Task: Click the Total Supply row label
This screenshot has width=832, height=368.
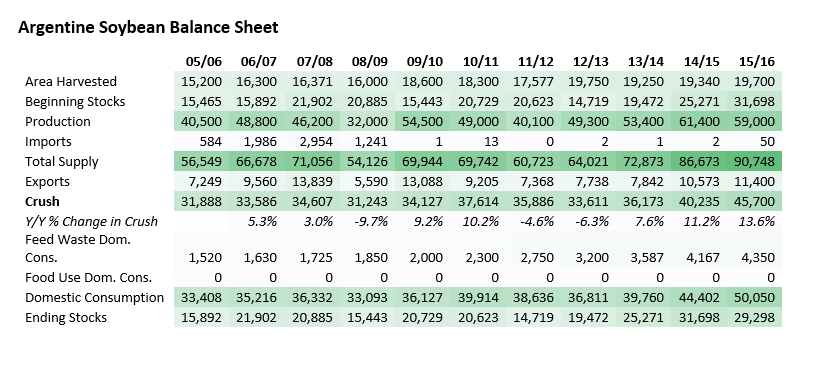Action: click(x=62, y=162)
